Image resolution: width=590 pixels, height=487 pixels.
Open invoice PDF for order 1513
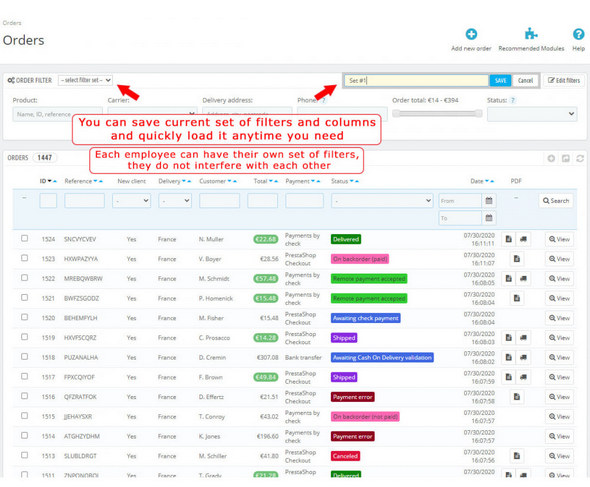517,456
